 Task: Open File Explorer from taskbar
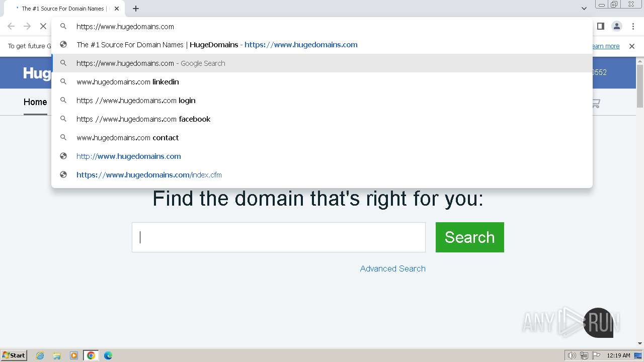(x=57, y=355)
